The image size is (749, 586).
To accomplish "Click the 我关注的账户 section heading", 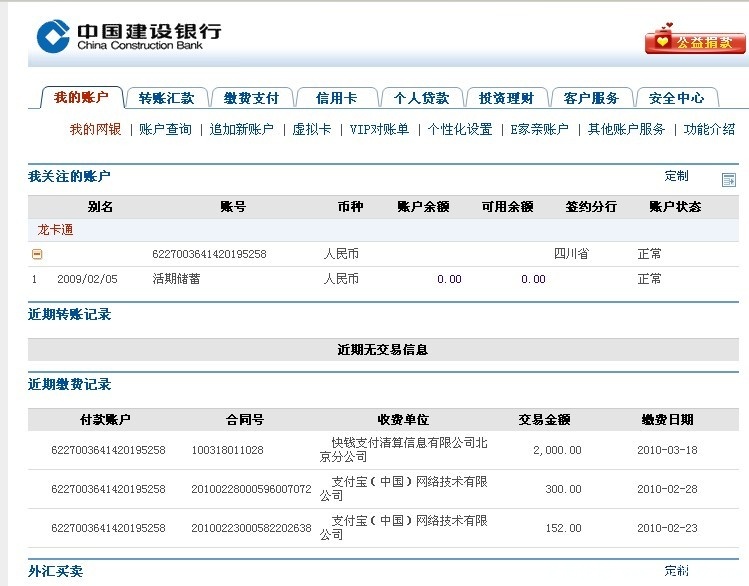I will 69,176.
